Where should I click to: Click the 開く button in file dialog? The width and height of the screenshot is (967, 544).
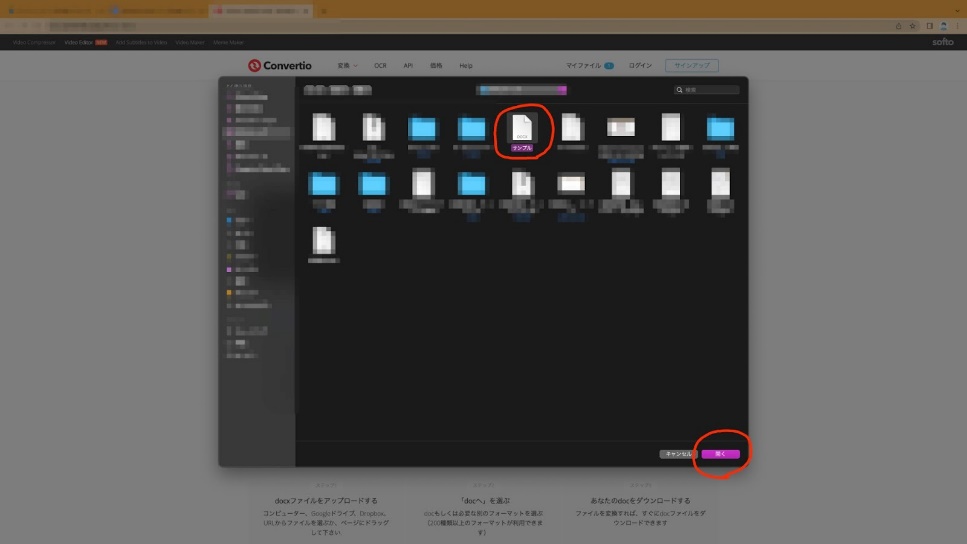tap(720, 454)
